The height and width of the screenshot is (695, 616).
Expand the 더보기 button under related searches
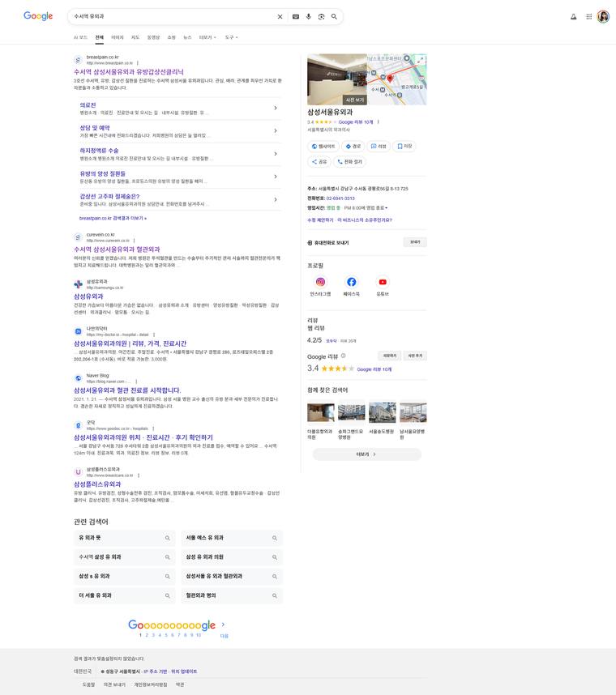366,454
